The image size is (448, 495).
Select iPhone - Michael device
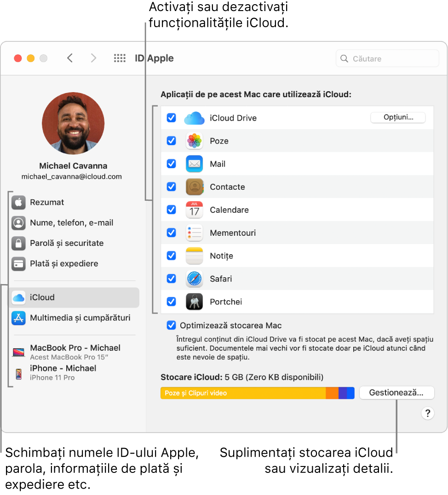pyautogui.click(x=75, y=373)
